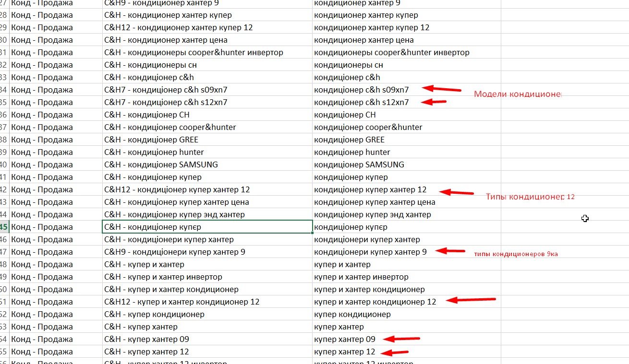Click the cell reading exactly 'купер и хантер кондиционер'

407,289
